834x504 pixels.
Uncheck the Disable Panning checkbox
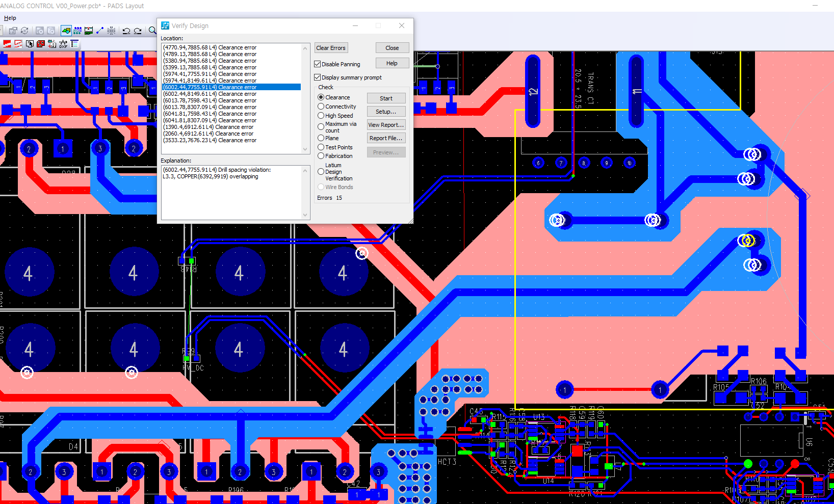[318, 64]
